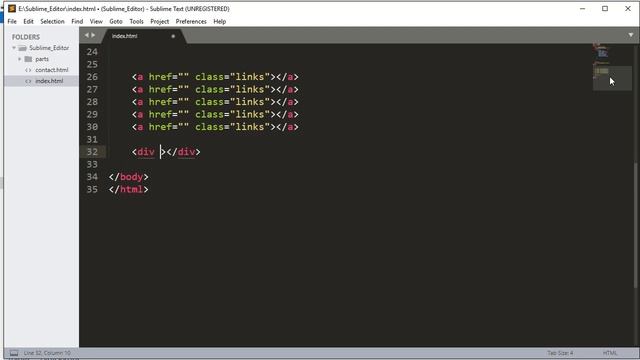This screenshot has height=360, width=640.
Task: Click the closing div tag on line 32
Action: coord(183,152)
